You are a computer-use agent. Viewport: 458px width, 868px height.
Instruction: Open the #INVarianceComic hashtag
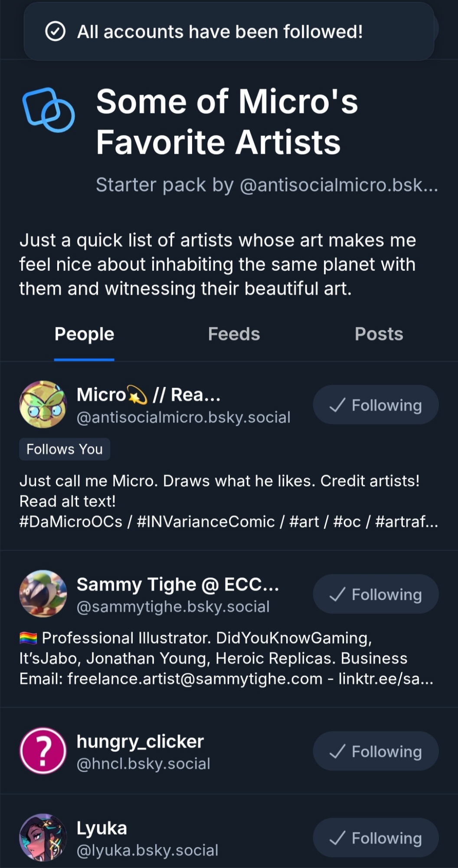206,522
